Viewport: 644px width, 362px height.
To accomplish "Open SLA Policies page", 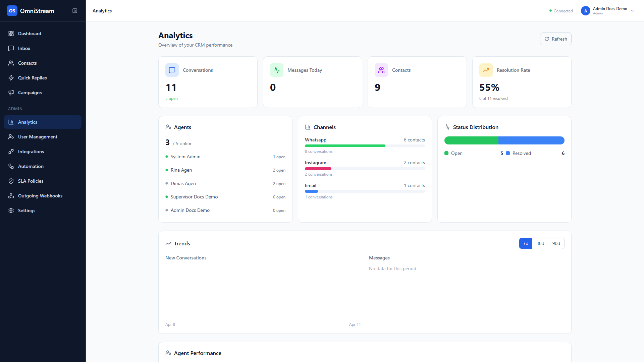I will (43, 181).
